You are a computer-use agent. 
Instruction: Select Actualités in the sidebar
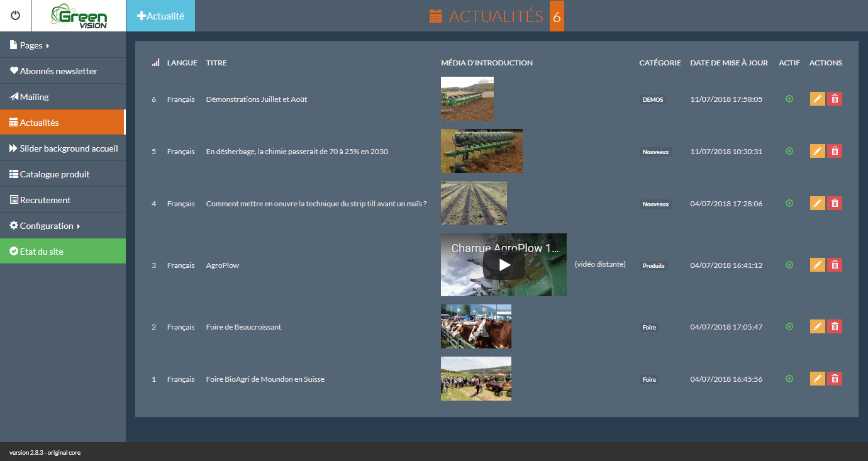pyautogui.click(x=63, y=123)
